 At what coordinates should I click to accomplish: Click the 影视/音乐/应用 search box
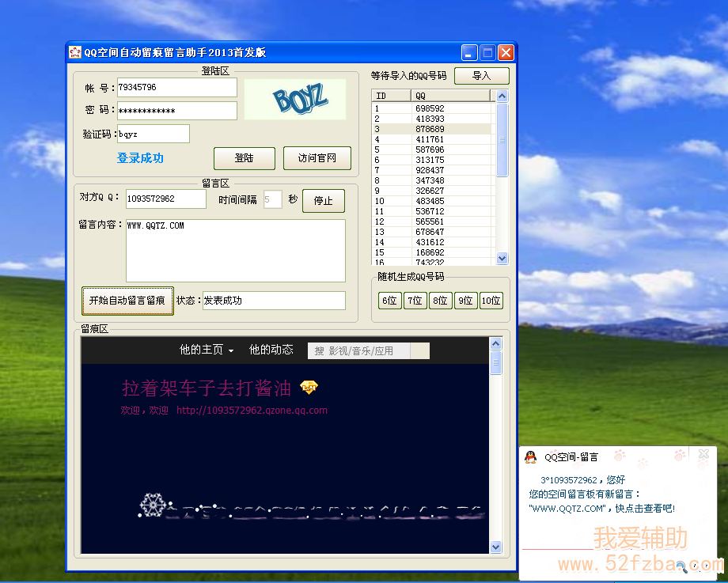pos(359,351)
